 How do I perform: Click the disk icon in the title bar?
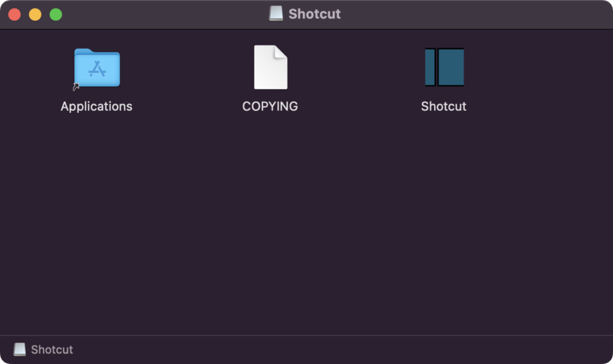click(276, 13)
